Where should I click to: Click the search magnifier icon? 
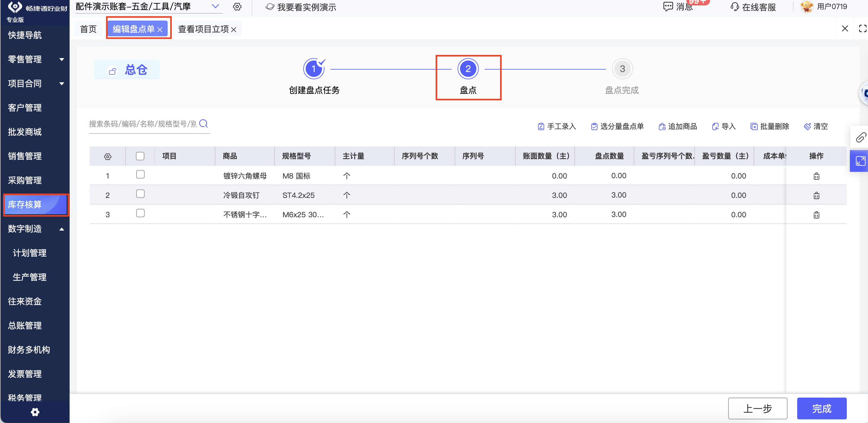pos(203,123)
